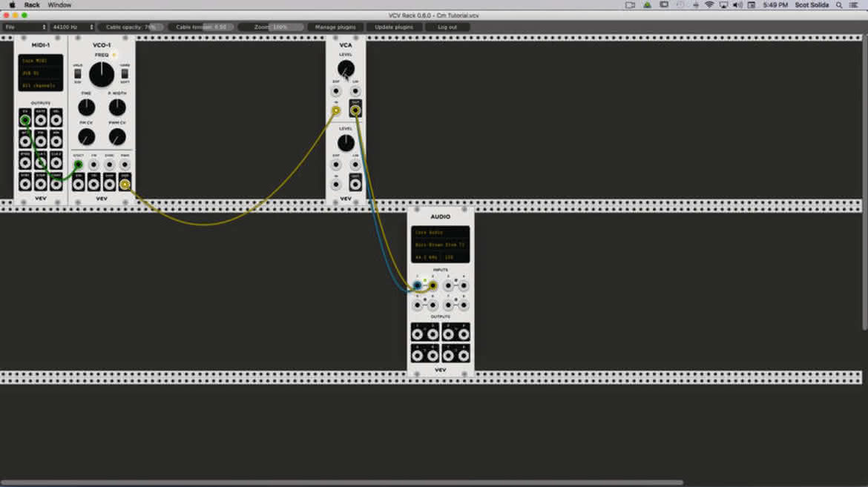
Task: Open the 44100 Hz sample rate dropdown
Action: [73, 27]
